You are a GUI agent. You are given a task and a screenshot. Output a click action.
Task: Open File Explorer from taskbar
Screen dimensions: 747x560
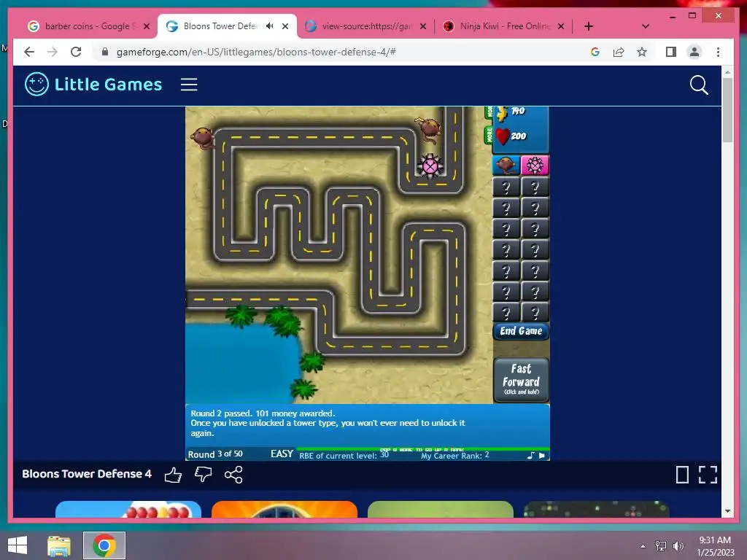(59, 545)
